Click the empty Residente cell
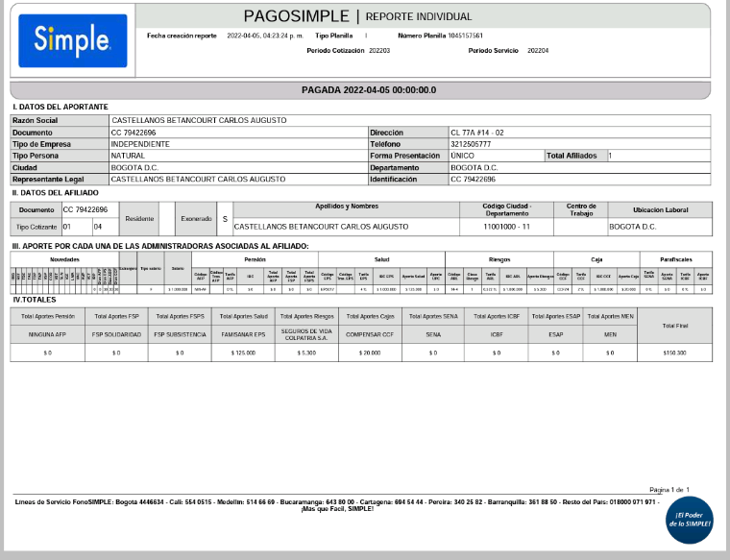 [x=167, y=219]
